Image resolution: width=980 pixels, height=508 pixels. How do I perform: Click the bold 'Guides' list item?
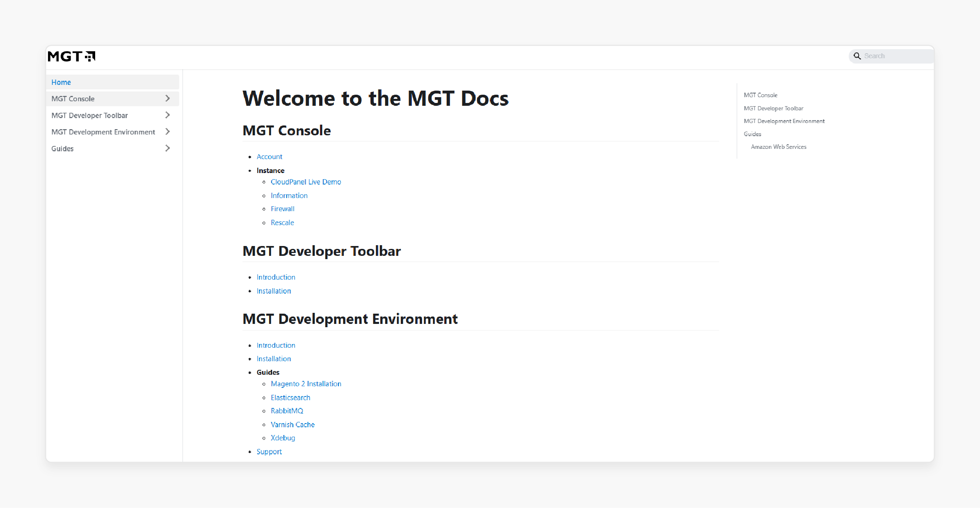click(268, 372)
